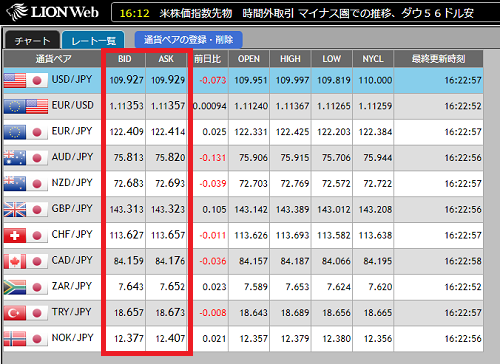Click the Japan flag in CAD/JPY row
500x364 pixels.
click(x=37, y=261)
